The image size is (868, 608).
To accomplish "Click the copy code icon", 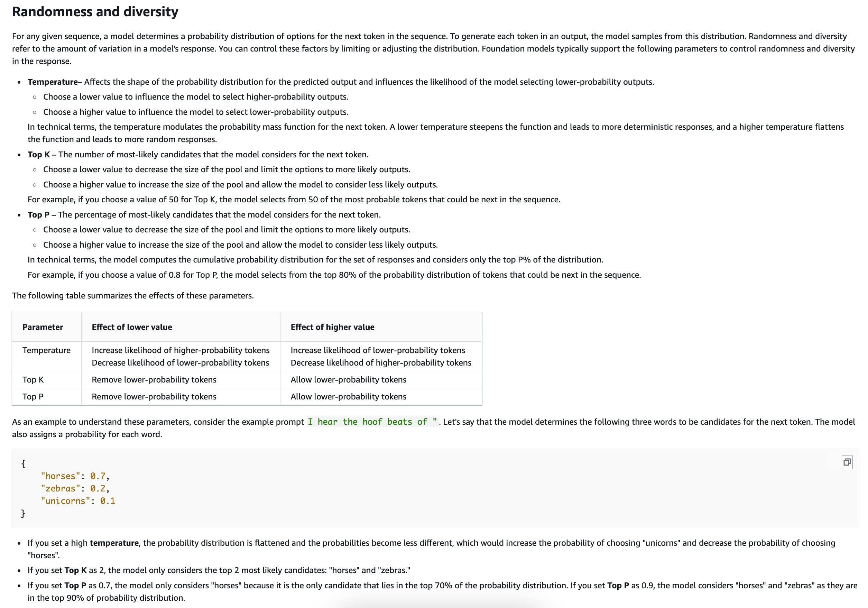I will (x=847, y=462).
